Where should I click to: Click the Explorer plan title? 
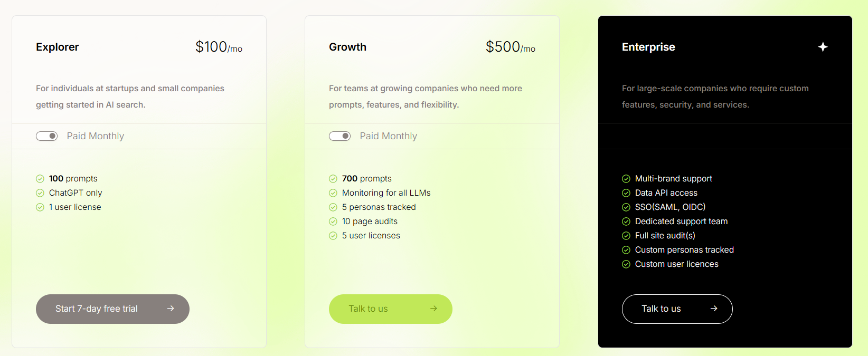(57, 47)
